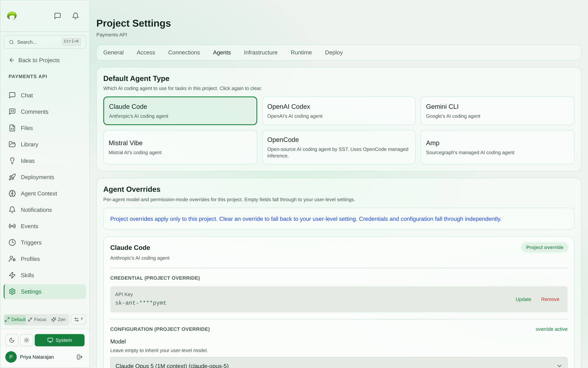Choose System theme button
This screenshot has width=588, height=368.
point(59,340)
